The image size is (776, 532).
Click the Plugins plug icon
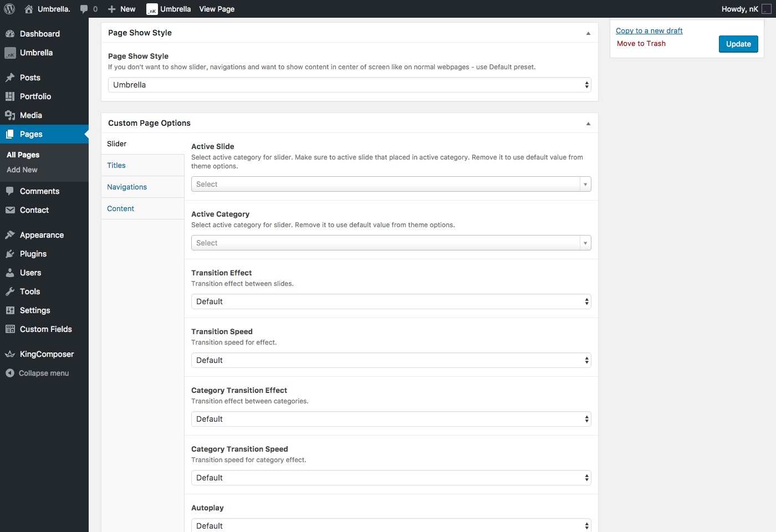[x=10, y=254]
